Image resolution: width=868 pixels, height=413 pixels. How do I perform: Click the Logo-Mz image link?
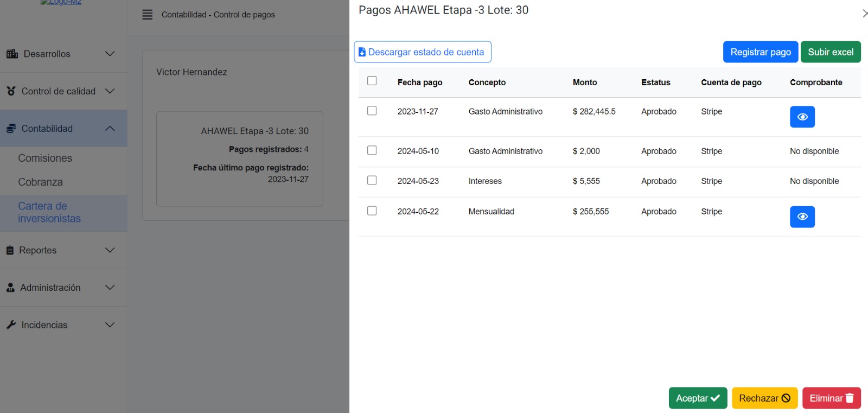(x=61, y=3)
